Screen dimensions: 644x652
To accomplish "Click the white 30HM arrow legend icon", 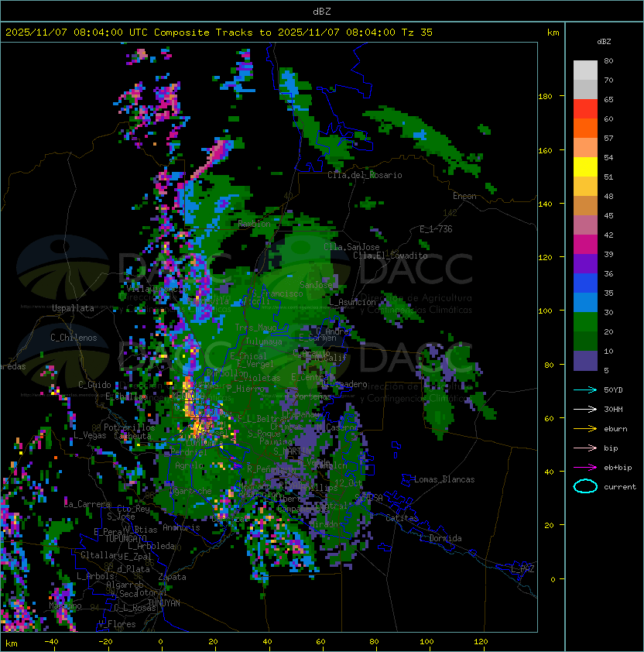I will point(585,409).
